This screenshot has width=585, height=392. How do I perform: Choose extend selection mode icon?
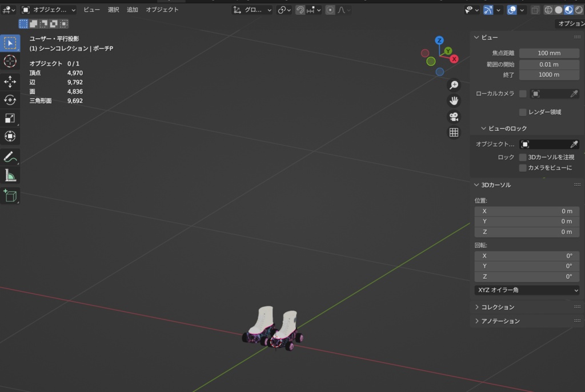(x=33, y=24)
